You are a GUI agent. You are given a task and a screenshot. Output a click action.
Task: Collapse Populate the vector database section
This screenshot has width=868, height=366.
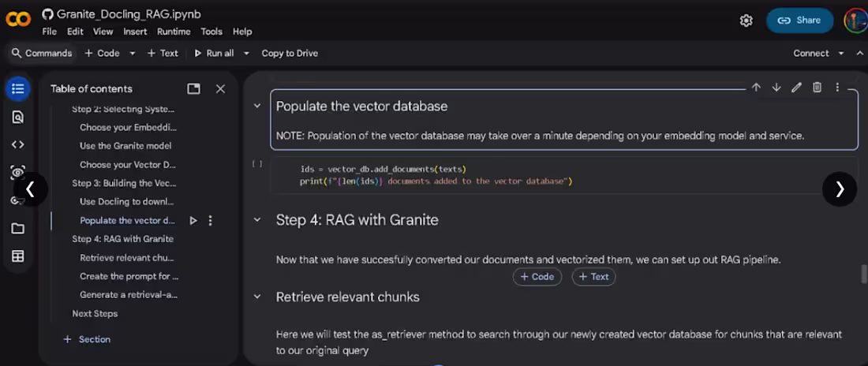(257, 105)
